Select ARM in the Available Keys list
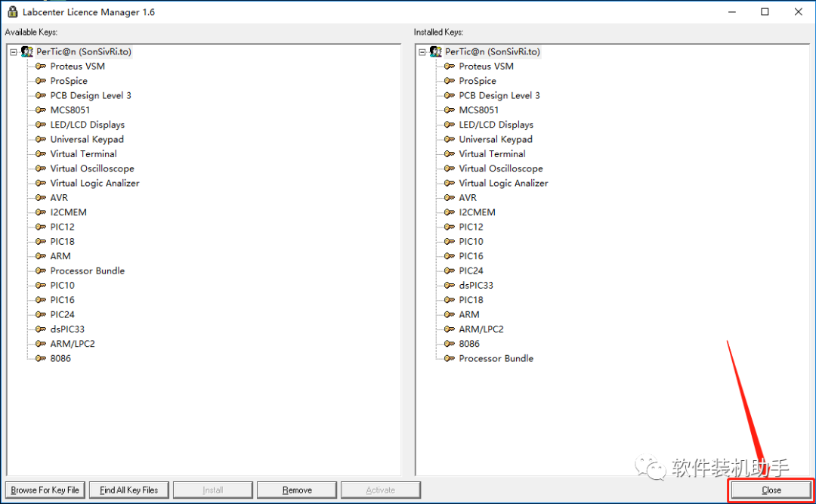The image size is (816, 504). 60,255
